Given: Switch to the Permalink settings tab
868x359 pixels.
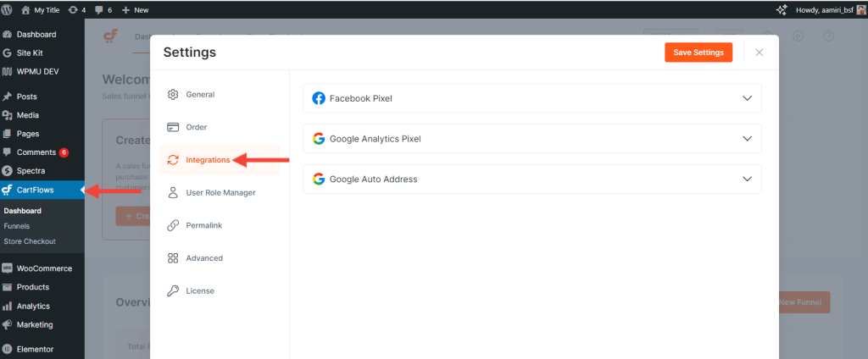Looking at the screenshot, I should pyautogui.click(x=204, y=226).
